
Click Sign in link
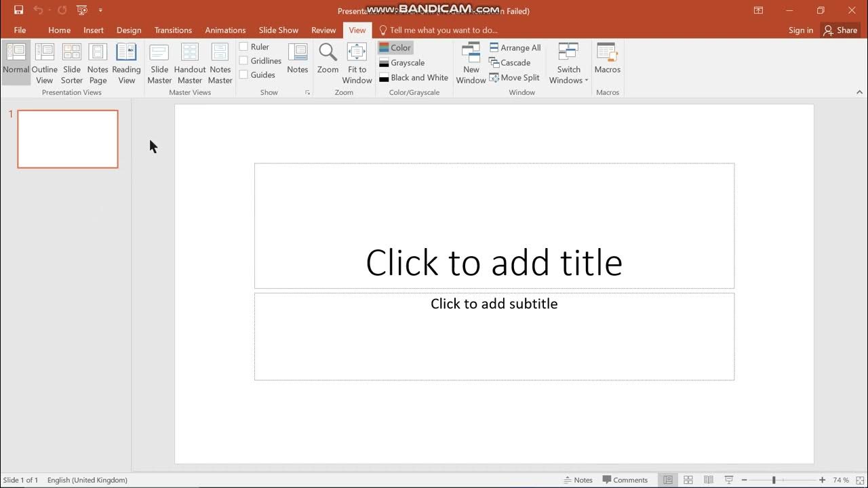(x=801, y=30)
